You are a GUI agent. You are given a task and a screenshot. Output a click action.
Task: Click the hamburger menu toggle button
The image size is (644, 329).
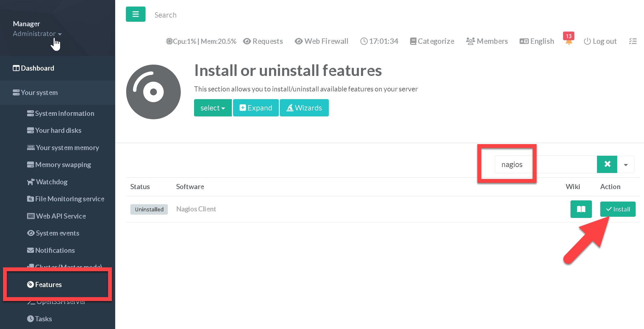pyautogui.click(x=135, y=14)
